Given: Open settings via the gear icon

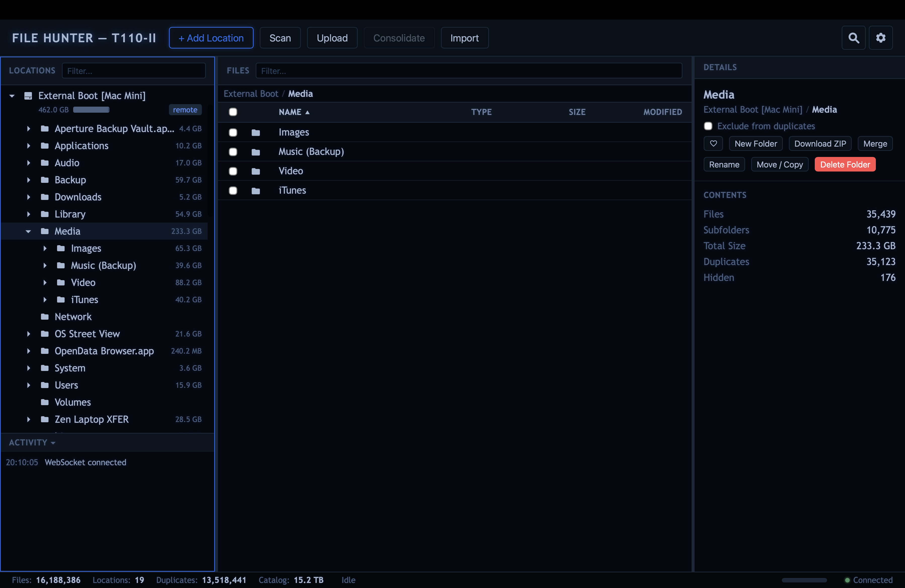Looking at the screenshot, I should 881,38.
